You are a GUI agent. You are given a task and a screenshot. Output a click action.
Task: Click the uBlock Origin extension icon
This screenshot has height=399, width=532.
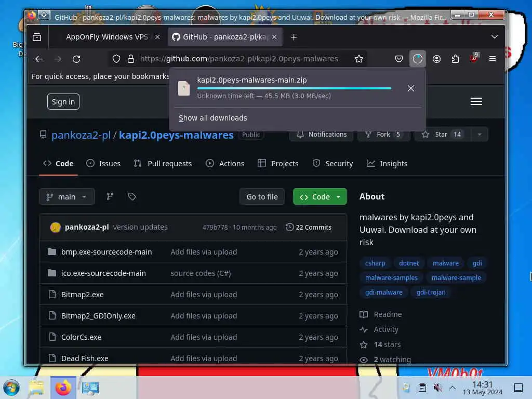[474, 58]
